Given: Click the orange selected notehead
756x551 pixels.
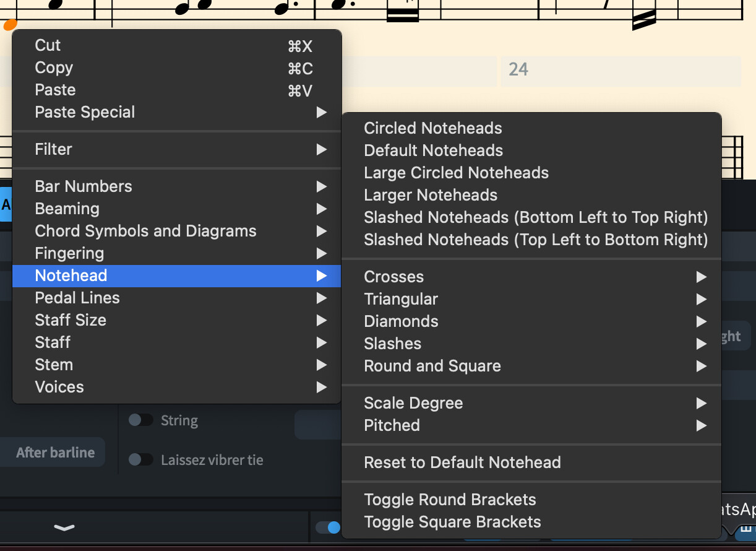Looking at the screenshot, I should click(x=10, y=25).
